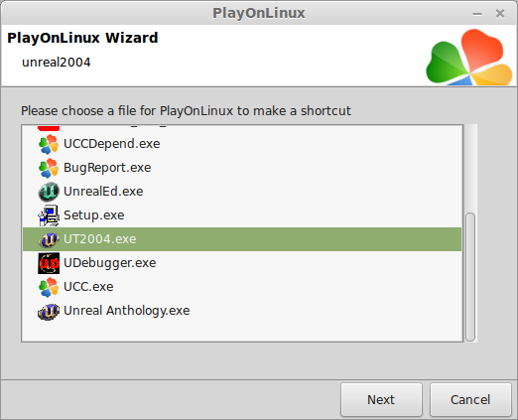This screenshot has height=420, width=518.
Task: Click the file list vertical scrollbar handle
Action: [x=470, y=277]
